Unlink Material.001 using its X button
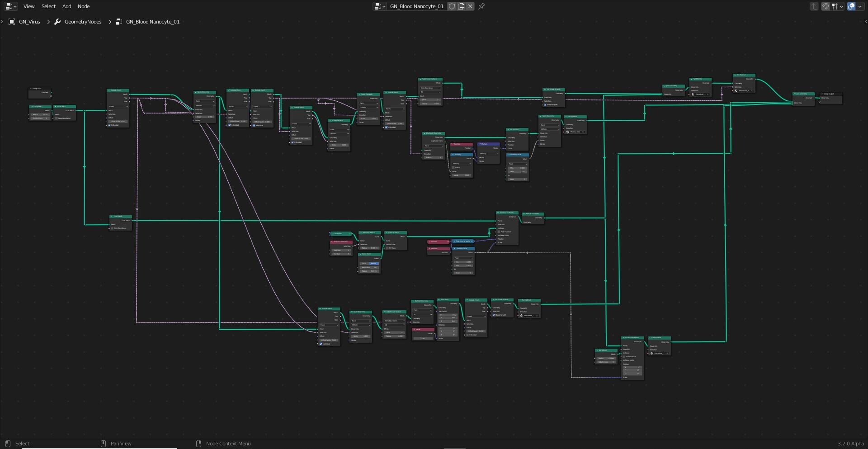Screen dimensions: 868x449 tap(583, 132)
